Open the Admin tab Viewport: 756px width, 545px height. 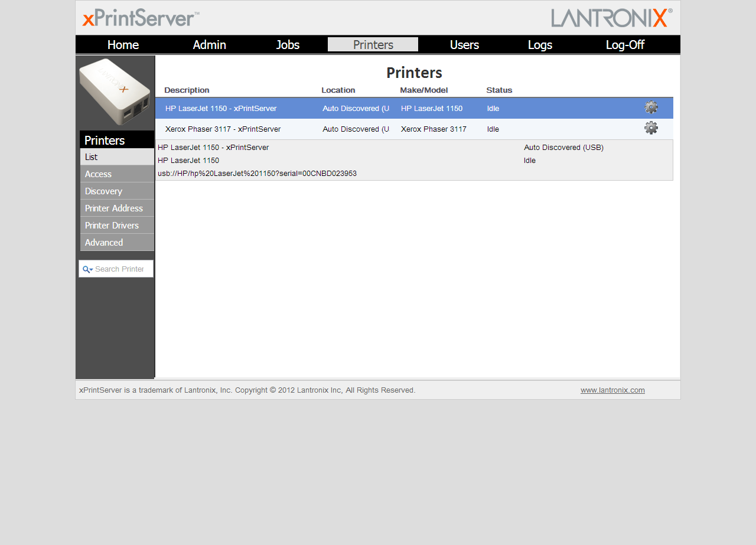(x=210, y=45)
